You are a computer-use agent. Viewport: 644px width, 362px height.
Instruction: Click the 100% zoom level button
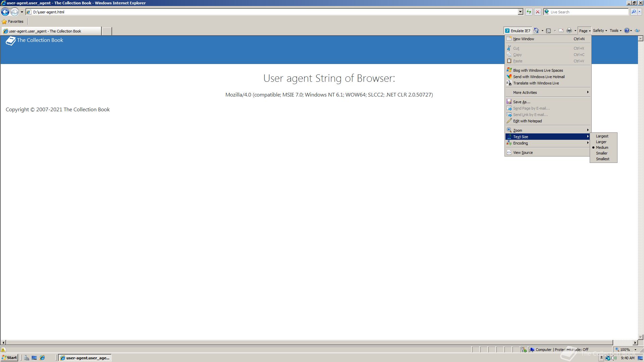(x=623, y=350)
